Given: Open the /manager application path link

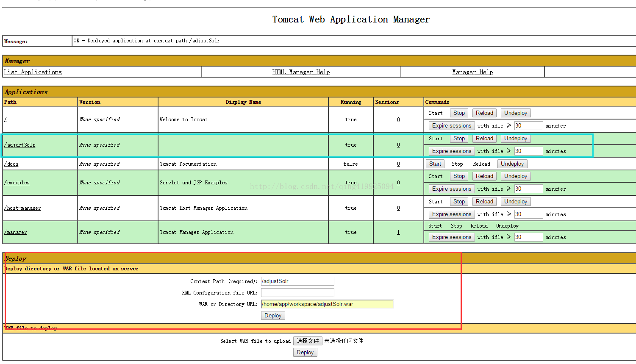Looking at the screenshot, I should pos(15,232).
